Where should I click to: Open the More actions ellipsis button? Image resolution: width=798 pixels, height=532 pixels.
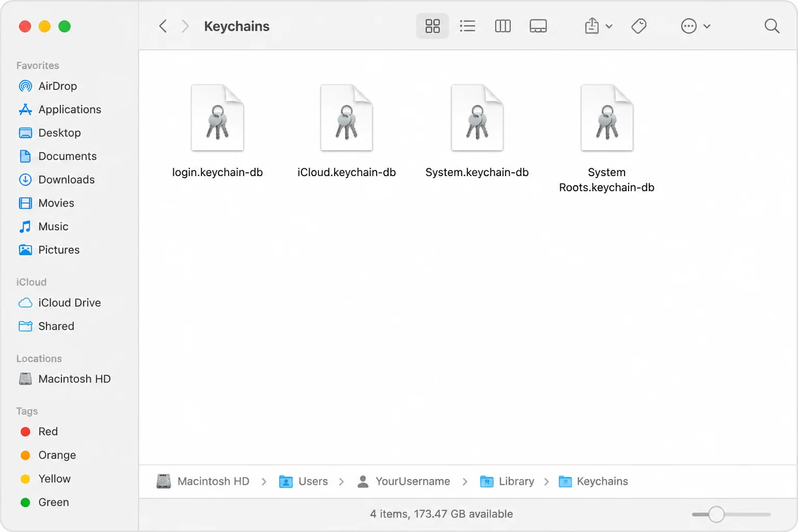[689, 26]
